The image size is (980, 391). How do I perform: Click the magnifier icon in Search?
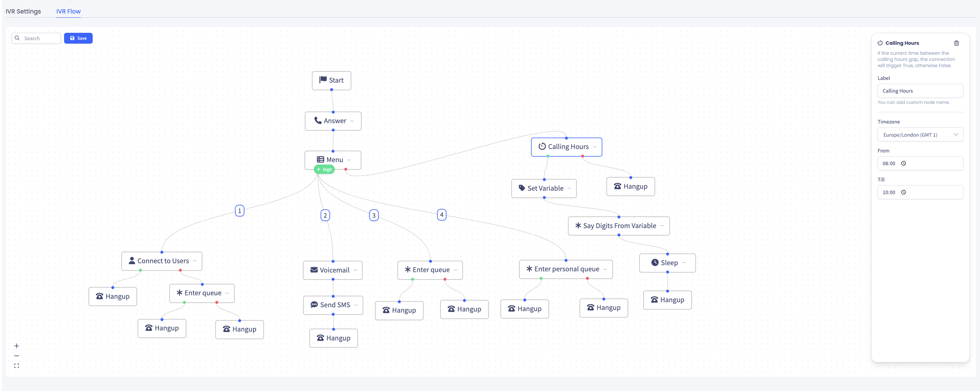point(17,38)
